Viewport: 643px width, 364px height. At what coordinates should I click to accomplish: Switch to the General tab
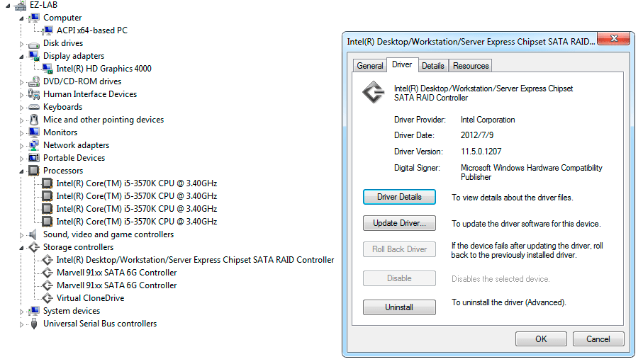(370, 66)
